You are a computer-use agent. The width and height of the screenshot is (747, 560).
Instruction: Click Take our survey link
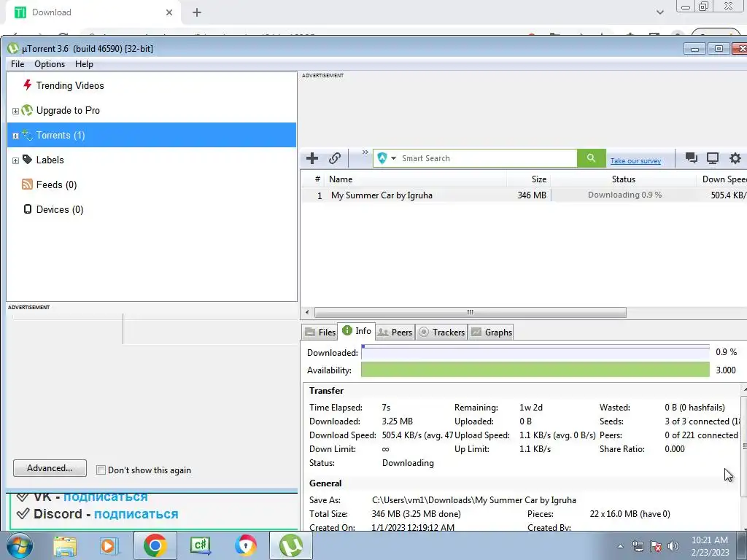coord(635,161)
